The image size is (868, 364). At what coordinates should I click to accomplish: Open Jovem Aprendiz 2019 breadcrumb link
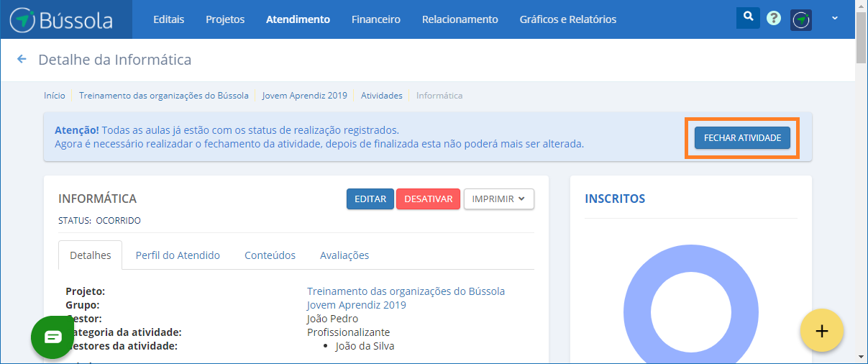(304, 96)
